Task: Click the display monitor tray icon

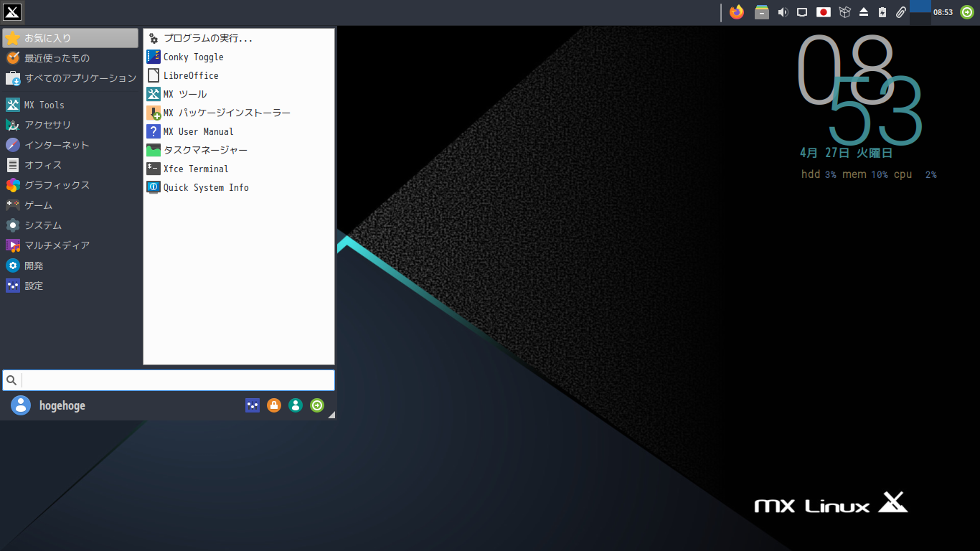Action: point(803,12)
